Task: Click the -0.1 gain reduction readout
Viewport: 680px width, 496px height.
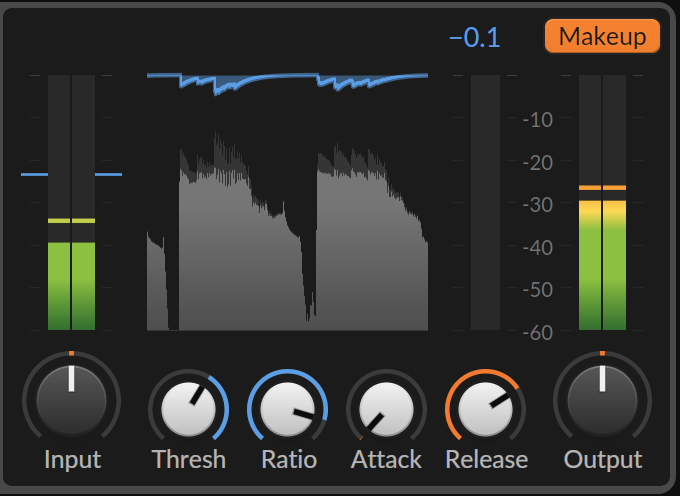Action: pyautogui.click(x=475, y=38)
